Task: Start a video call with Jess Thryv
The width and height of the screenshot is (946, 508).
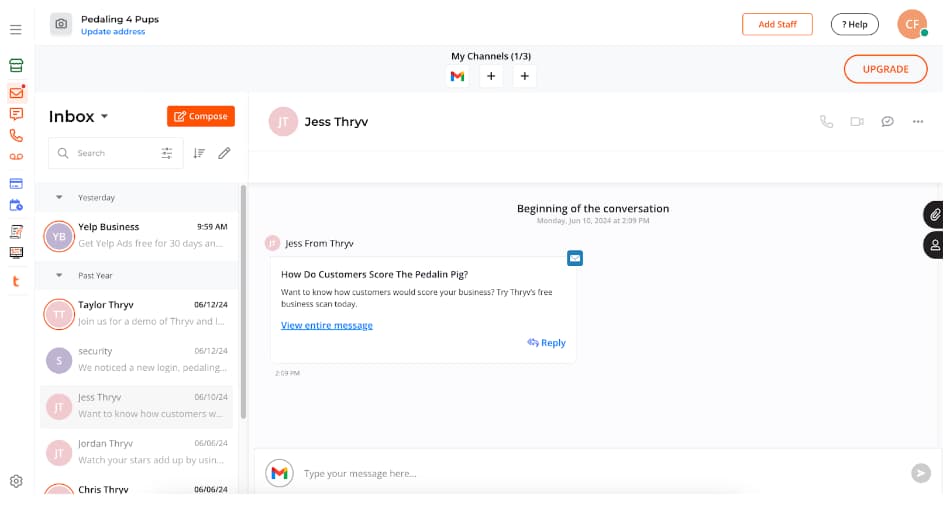Action: coord(857,121)
